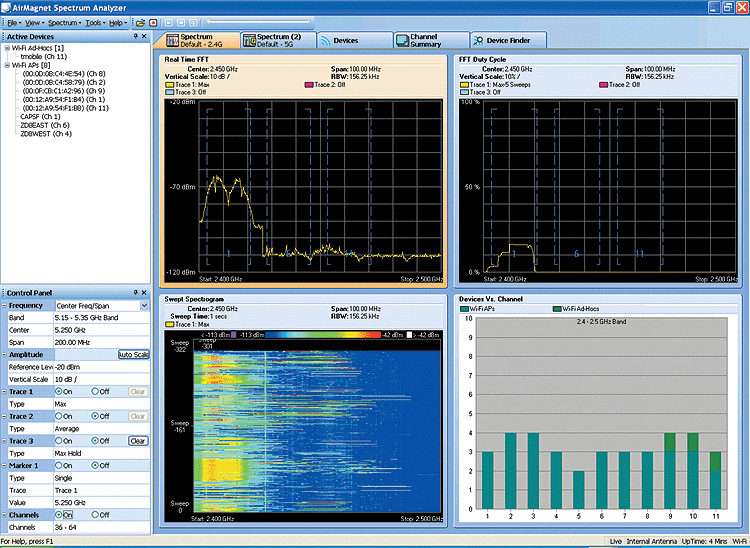Click the Devices tab Wi-Fi wave icon

point(326,41)
